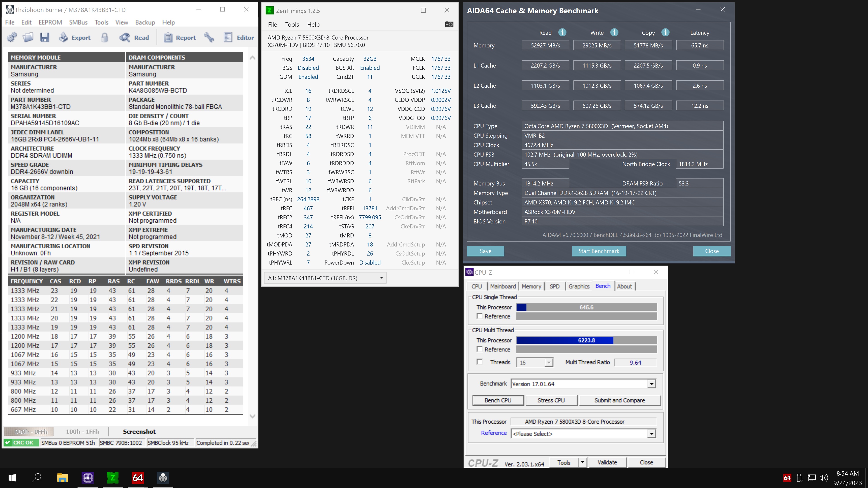The height and width of the screenshot is (488, 868).
Task: Open the Reference Please Select dropdown
Action: 651,434
